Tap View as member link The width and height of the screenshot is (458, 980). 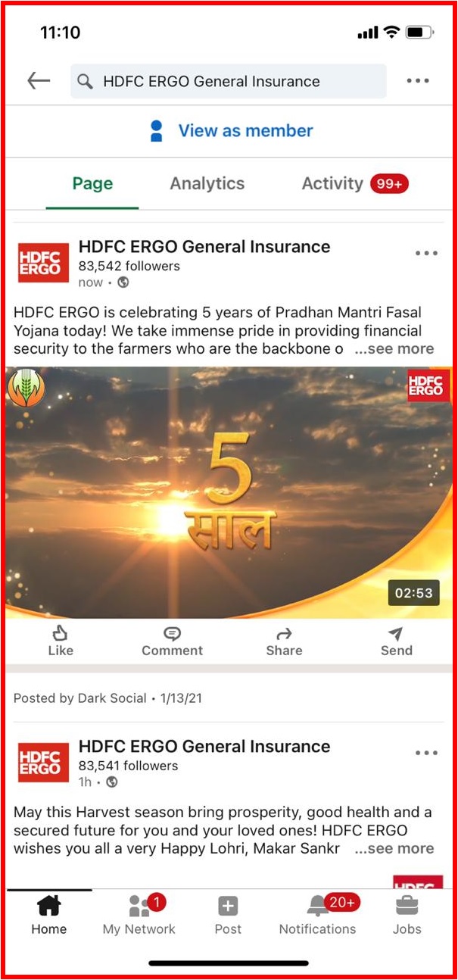tap(232, 131)
